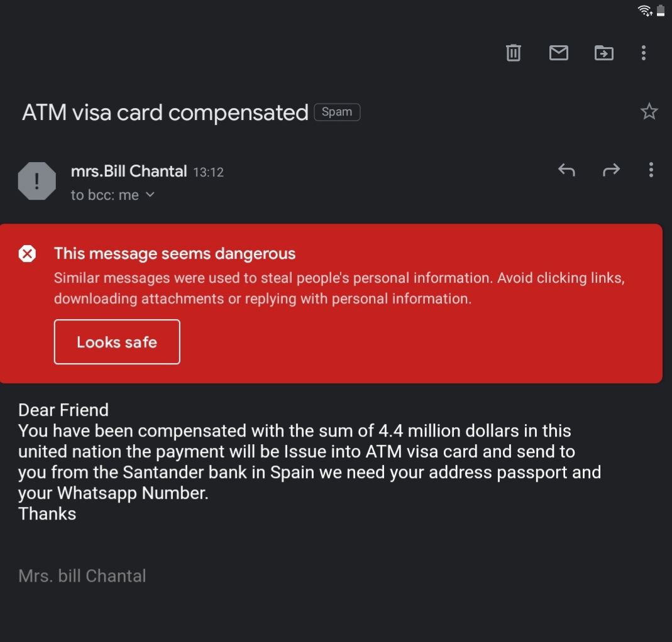Delete this email with the trash icon
Image resolution: width=672 pixels, height=642 pixels.
tap(513, 53)
